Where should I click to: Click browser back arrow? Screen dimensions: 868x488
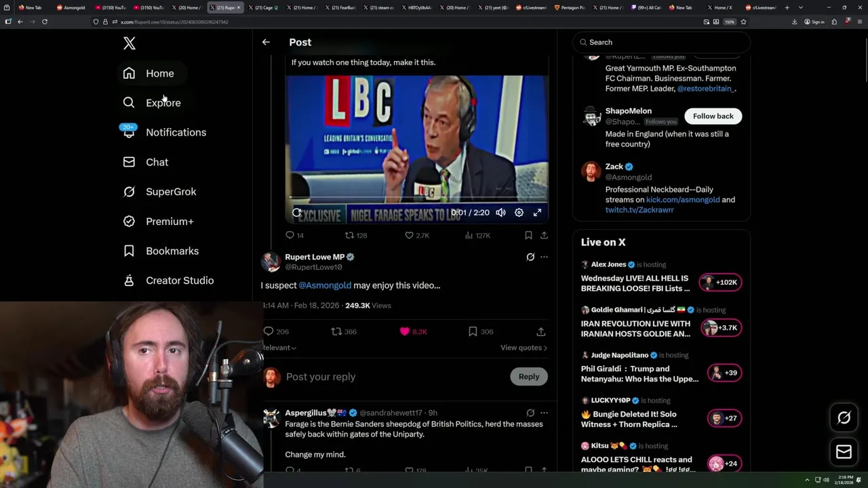coord(20,22)
